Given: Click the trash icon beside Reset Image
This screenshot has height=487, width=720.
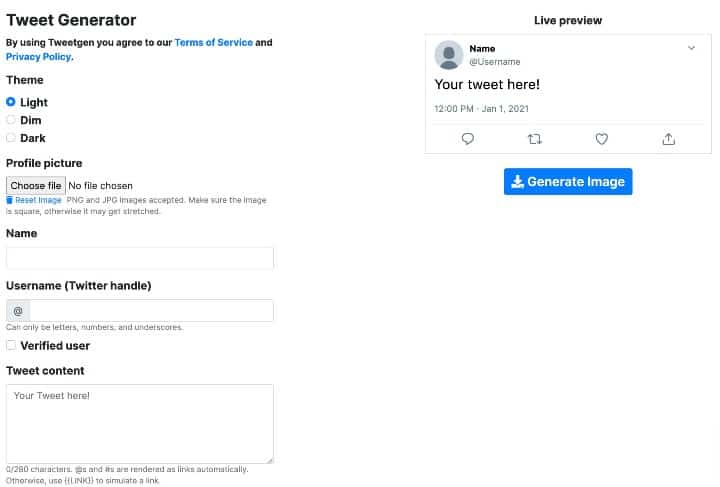Looking at the screenshot, I should 10,200.
